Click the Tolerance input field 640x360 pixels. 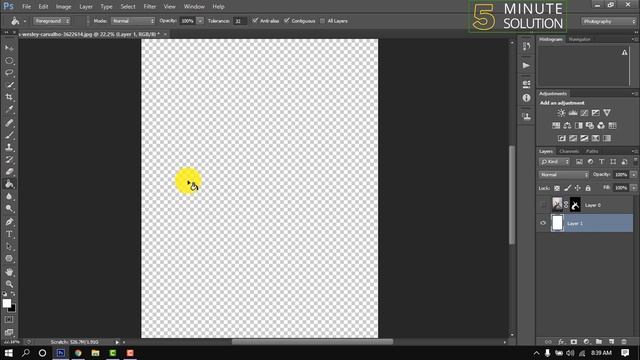[240, 21]
